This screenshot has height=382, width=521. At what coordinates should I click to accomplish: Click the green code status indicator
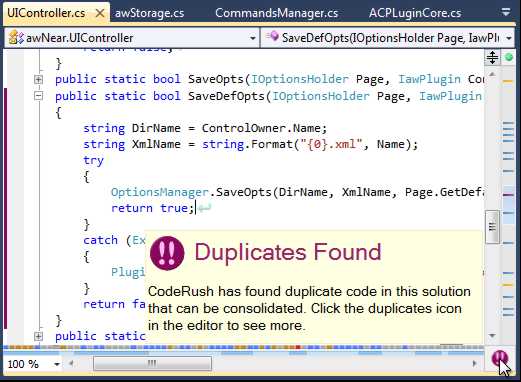509,57
